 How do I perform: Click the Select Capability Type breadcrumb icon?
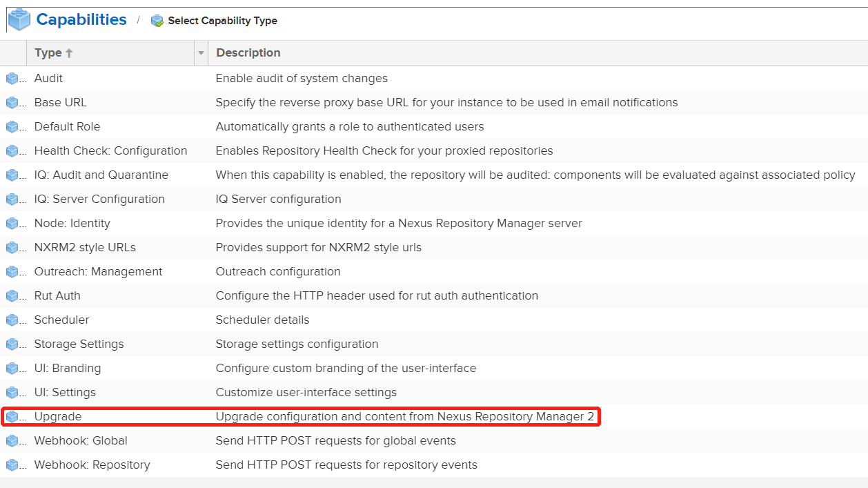coord(157,21)
